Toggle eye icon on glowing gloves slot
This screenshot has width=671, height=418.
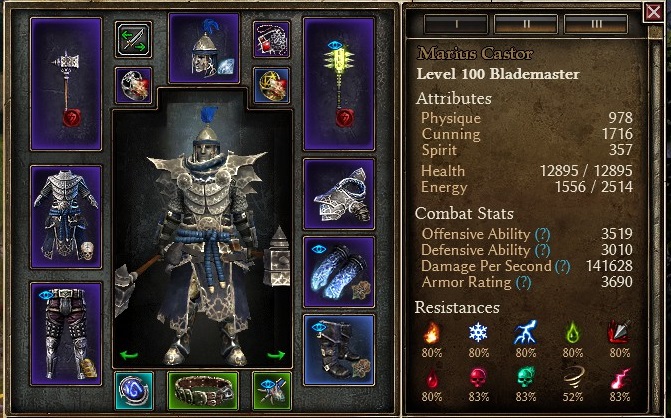click(x=319, y=249)
